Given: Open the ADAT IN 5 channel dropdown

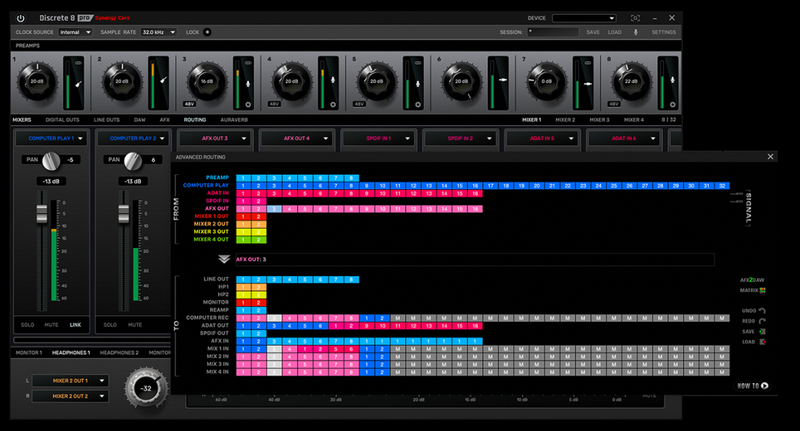Looking at the screenshot, I should click(x=542, y=138).
